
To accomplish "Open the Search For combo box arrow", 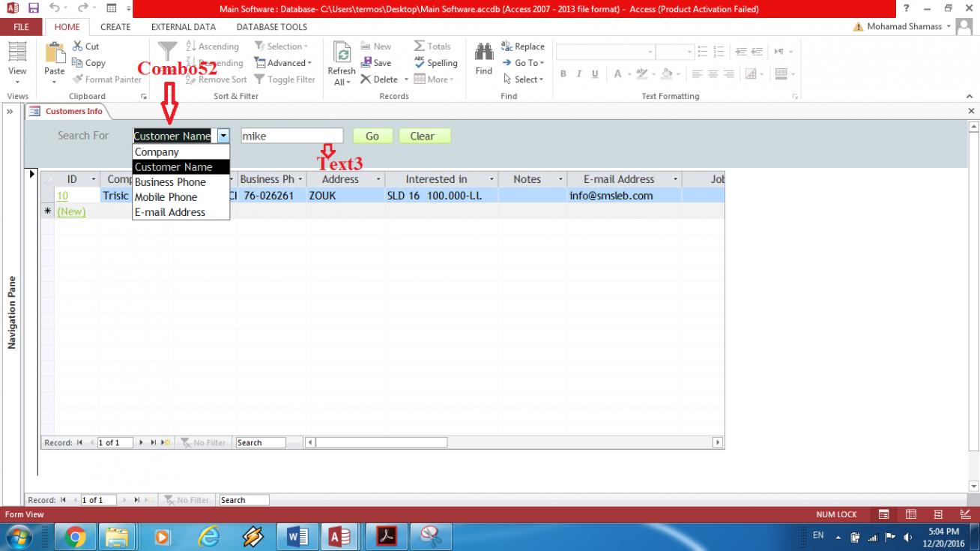I will click(223, 136).
